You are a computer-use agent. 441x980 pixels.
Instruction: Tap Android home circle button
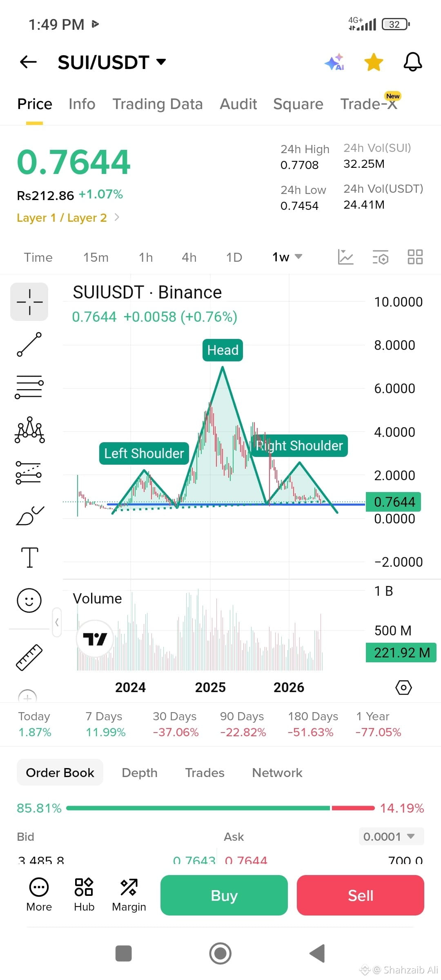(x=220, y=953)
